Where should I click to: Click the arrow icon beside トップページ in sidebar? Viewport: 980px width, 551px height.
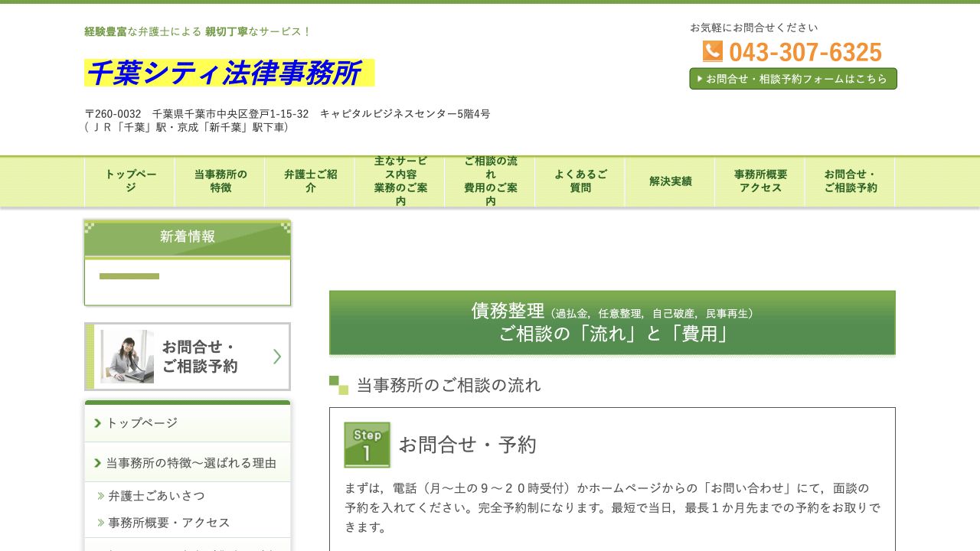(x=97, y=423)
